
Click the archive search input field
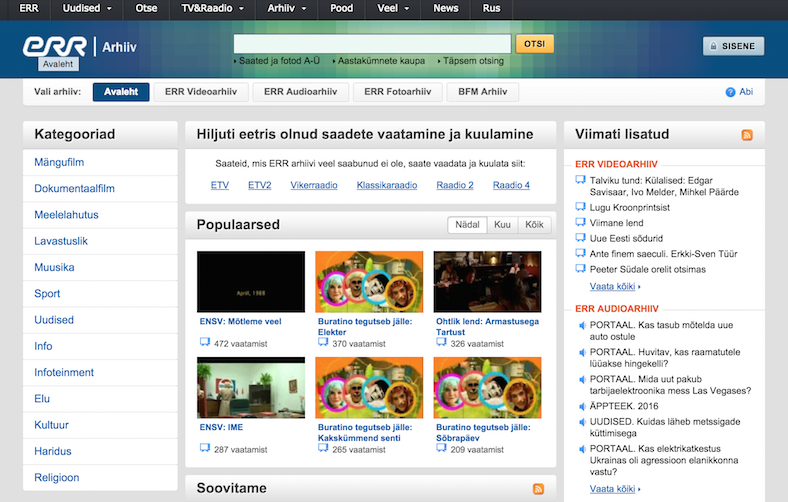pos(372,44)
